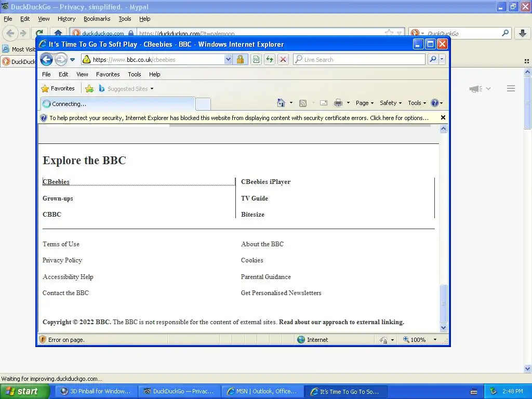Image resolution: width=532 pixels, height=399 pixels.
Task: Open Terms of Use link
Action: pyautogui.click(x=61, y=244)
